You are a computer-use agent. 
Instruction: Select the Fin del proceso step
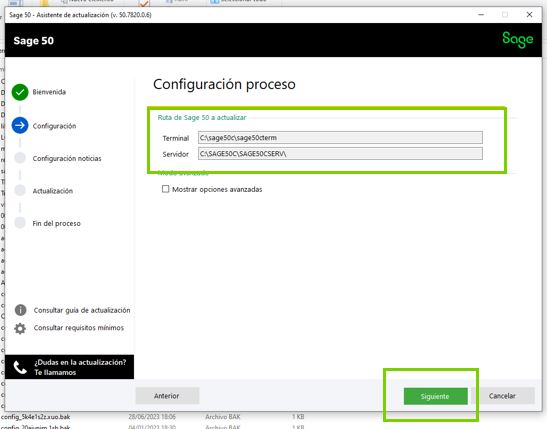pos(57,223)
